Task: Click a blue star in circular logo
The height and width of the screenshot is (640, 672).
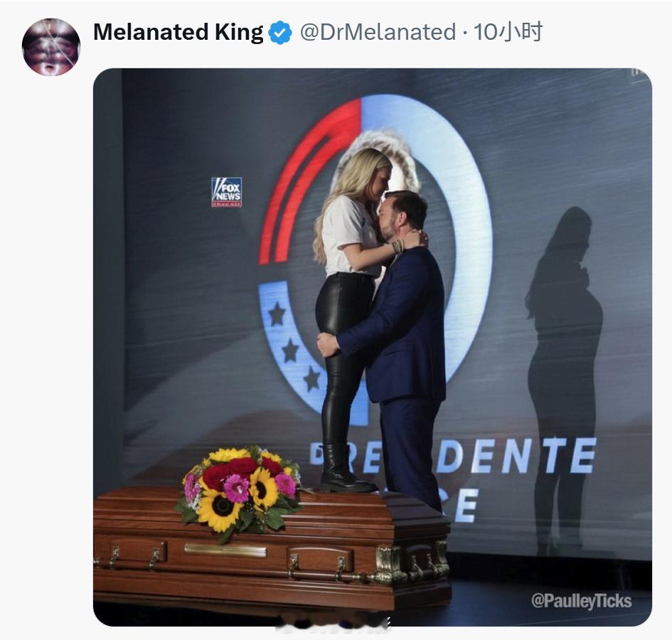Action: [x=277, y=314]
